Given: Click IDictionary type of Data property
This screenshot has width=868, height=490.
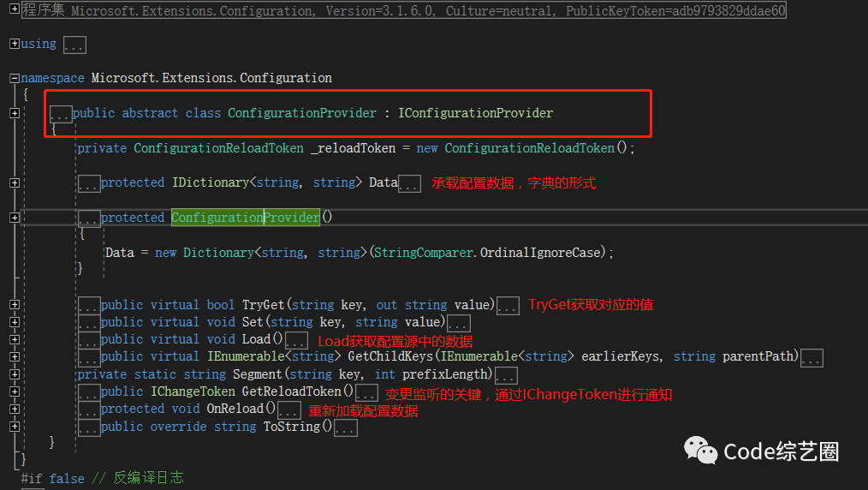Looking at the screenshot, I should tap(211, 182).
